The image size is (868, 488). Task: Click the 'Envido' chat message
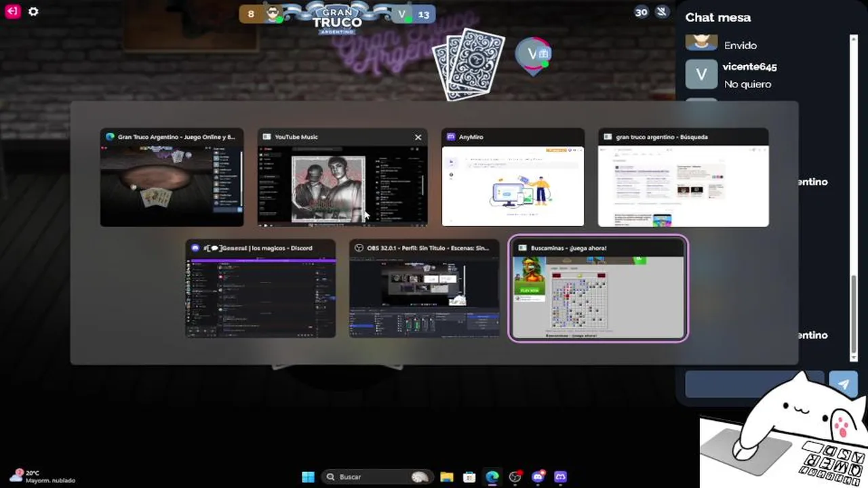[740, 45]
